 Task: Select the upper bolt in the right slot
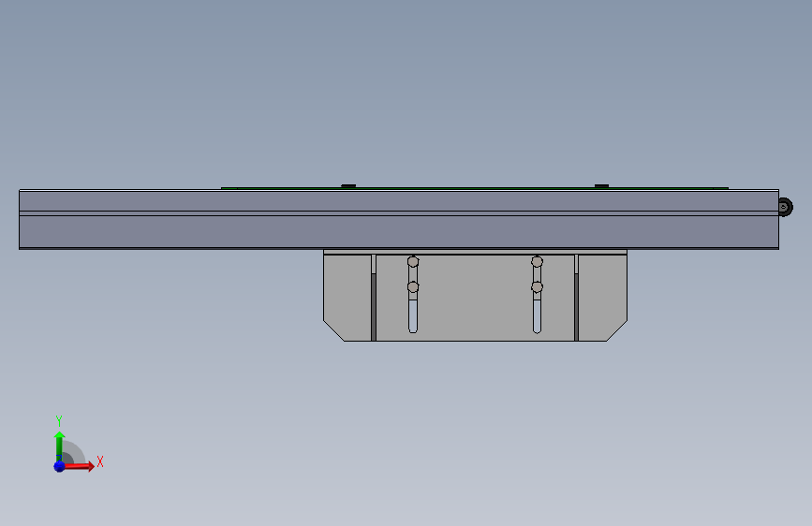click(x=537, y=261)
